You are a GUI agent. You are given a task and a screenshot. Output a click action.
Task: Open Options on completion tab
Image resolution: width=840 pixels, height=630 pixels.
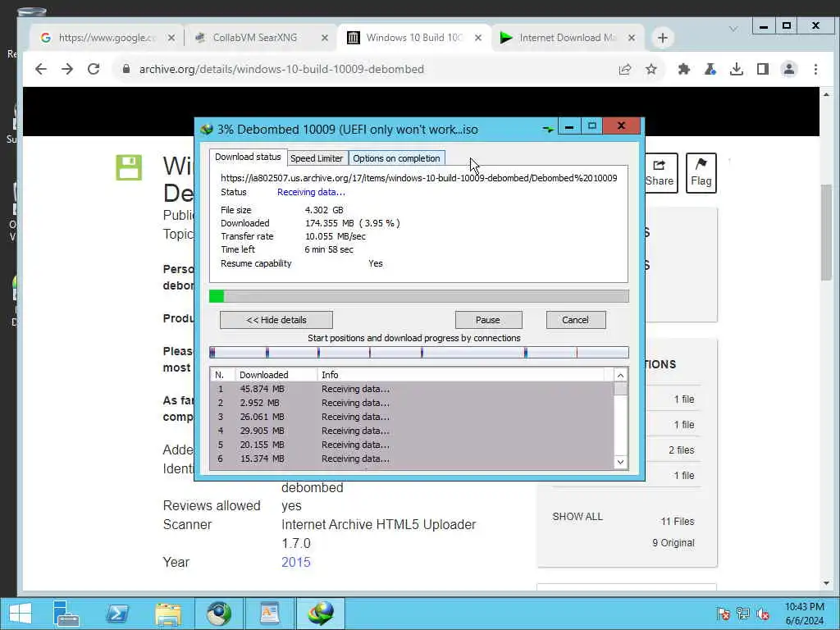(x=396, y=158)
